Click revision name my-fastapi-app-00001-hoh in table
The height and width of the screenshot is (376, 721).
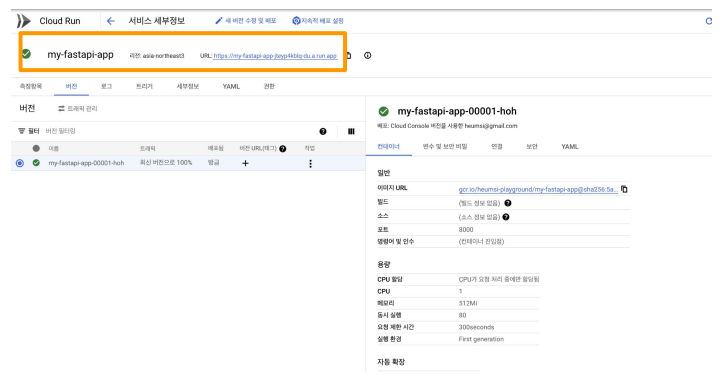point(86,163)
